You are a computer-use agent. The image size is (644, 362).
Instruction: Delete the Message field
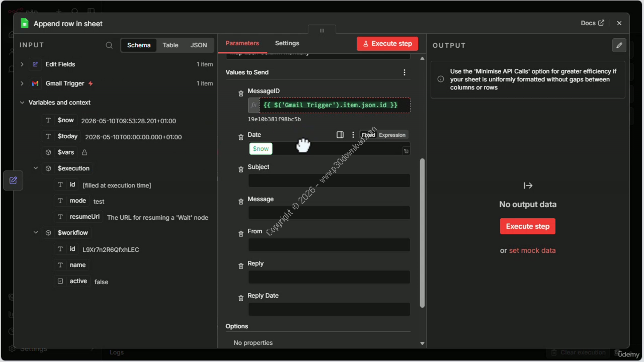pyautogui.click(x=241, y=202)
